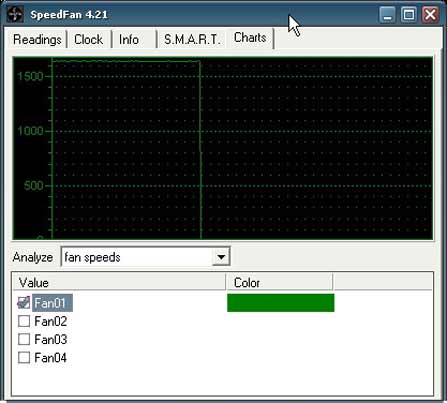Image resolution: width=447 pixels, height=403 pixels.
Task: Close the SpeedFan window
Action: (430, 15)
